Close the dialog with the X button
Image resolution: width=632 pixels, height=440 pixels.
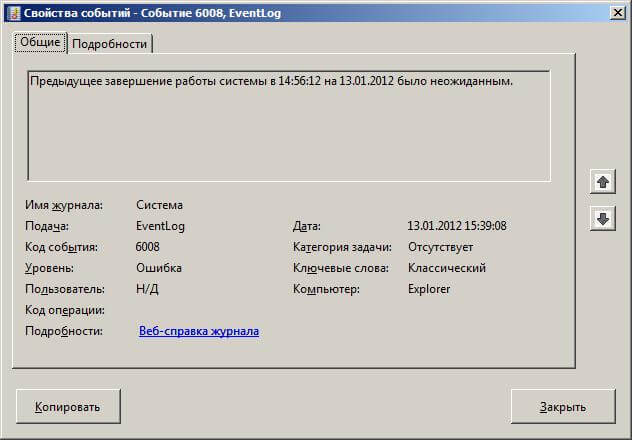pyautogui.click(x=615, y=12)
